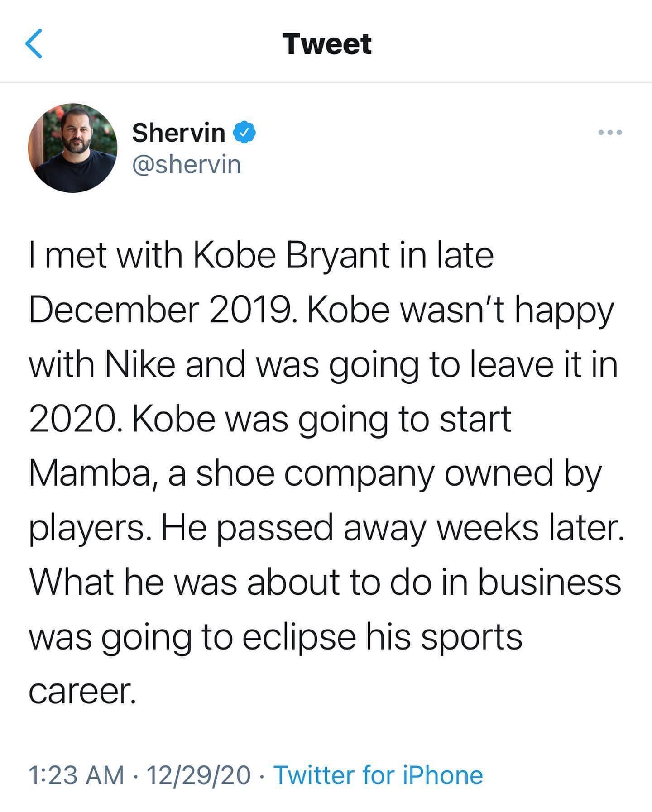Click the blue verified badge
The width and height of the screenshot is (652, 812).
click(244, 133)
